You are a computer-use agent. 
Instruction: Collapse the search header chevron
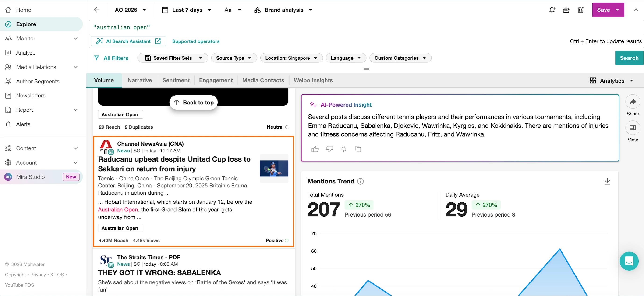[x=636, y=10]
